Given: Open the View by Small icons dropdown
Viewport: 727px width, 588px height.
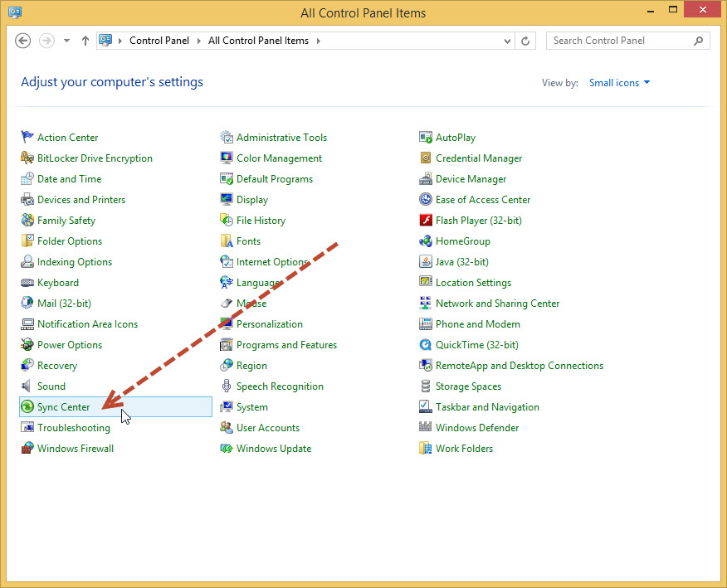Looking at the screenshot, I should click(x=619, y=83).
